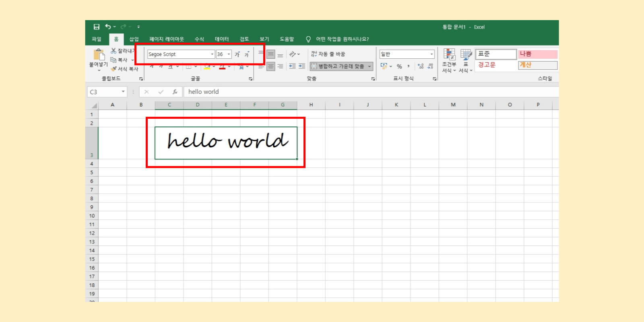Expand font color palette arrow
This screenshot has height=322, width=644.
tap(229, 66)
